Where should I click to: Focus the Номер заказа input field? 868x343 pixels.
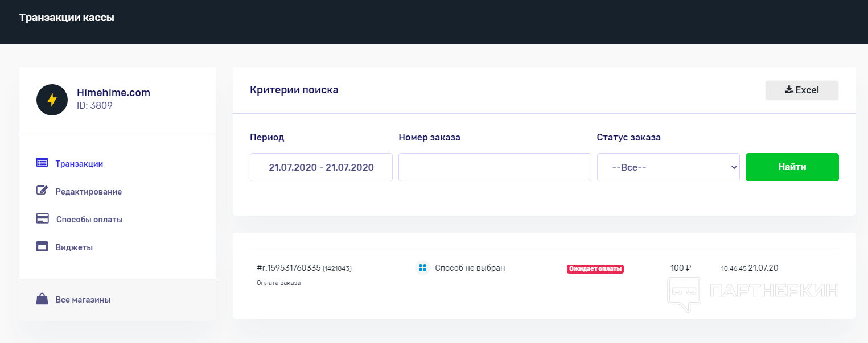click(495, 167)
